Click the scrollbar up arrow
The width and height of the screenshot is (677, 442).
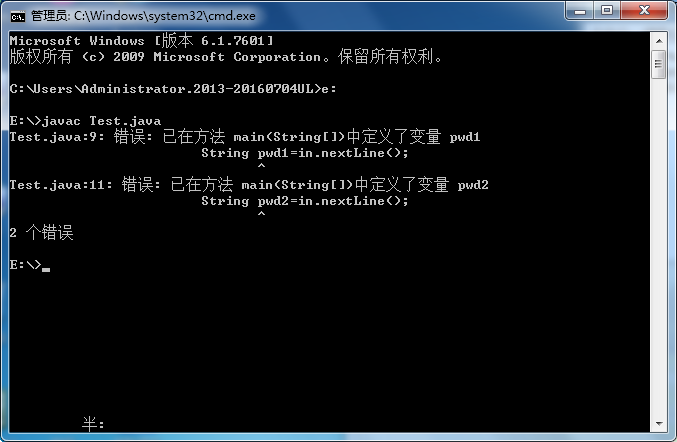659,41
